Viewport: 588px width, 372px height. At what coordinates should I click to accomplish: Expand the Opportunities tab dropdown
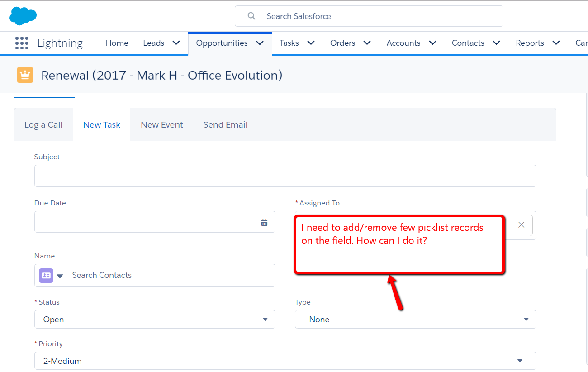click(x=260, y=43)
